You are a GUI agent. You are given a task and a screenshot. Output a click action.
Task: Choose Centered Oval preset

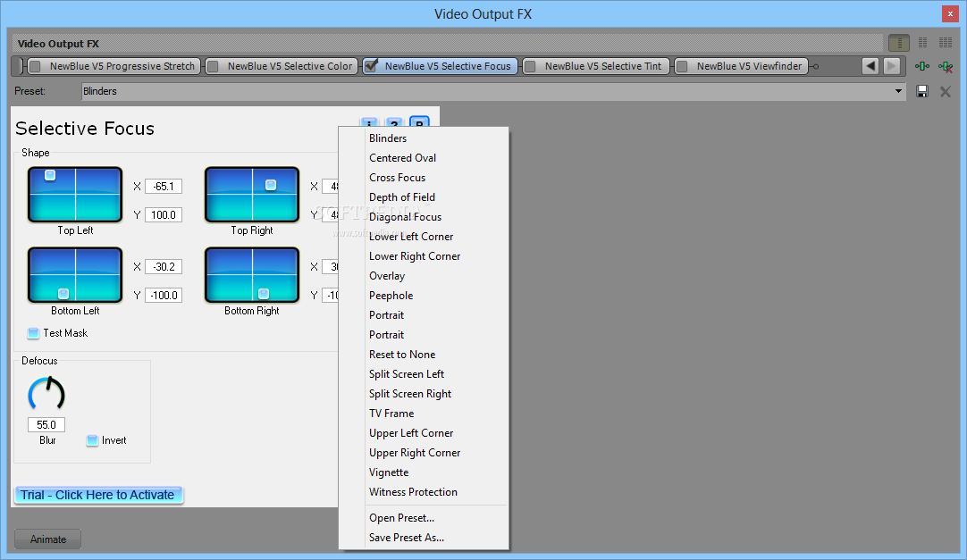click(x=424, y=158)
